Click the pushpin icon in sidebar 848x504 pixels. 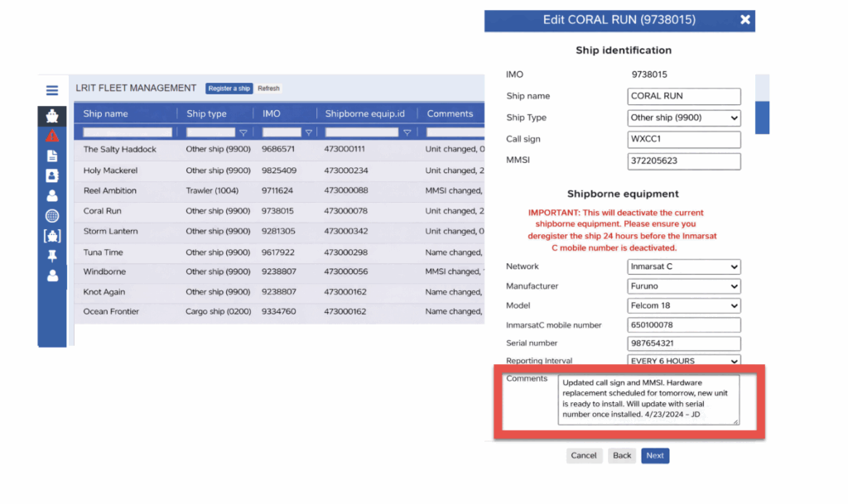[52, 256]
